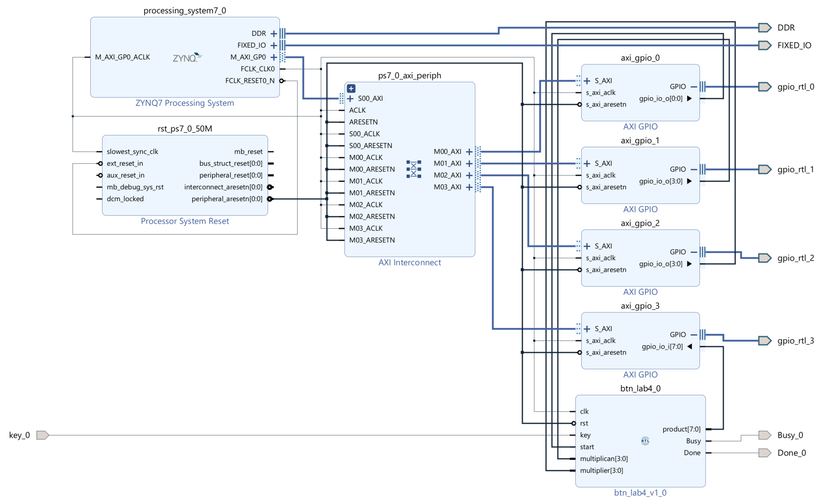Select the gpio_rtl_1 external port symbol

click(x=765, y=169)
